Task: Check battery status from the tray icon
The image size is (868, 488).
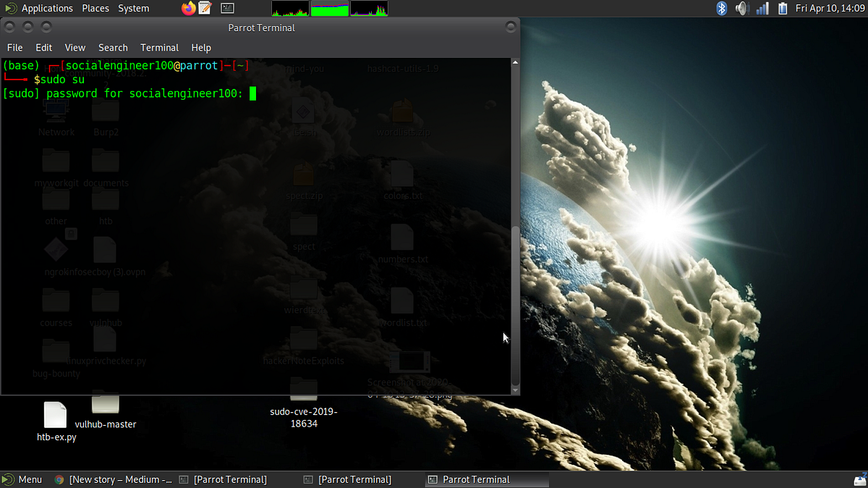Action: (x=783, y=8)
